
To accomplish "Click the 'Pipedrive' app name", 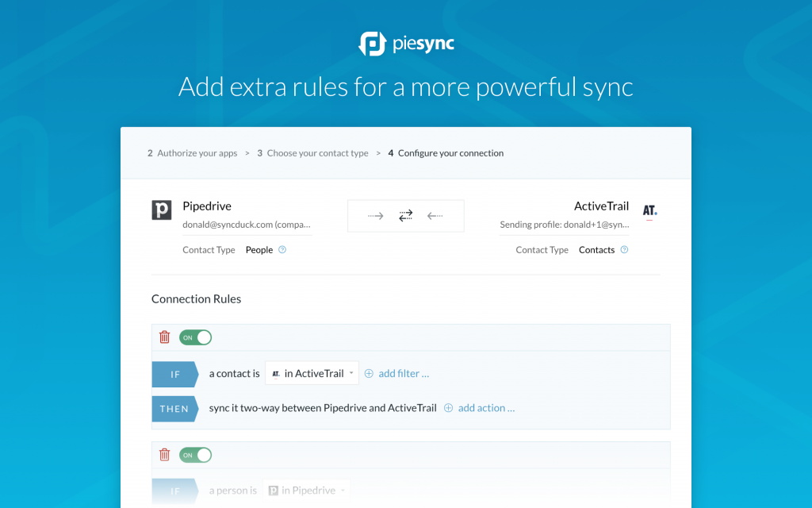I will (x=207, y=206).
